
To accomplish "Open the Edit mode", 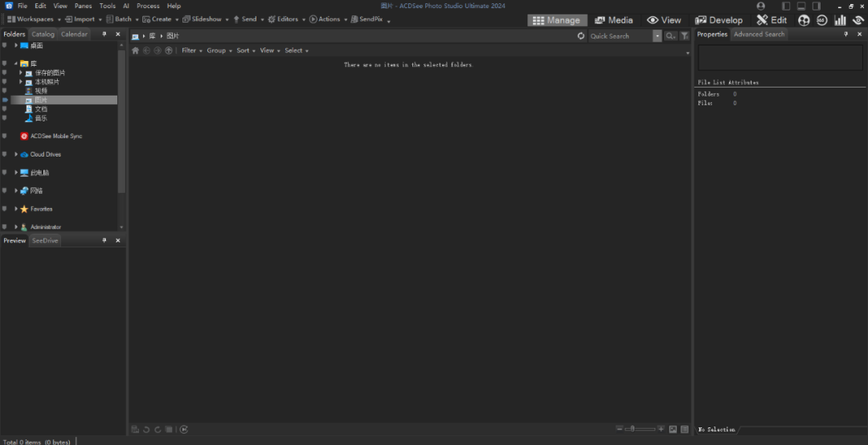I will click(772, 20).
